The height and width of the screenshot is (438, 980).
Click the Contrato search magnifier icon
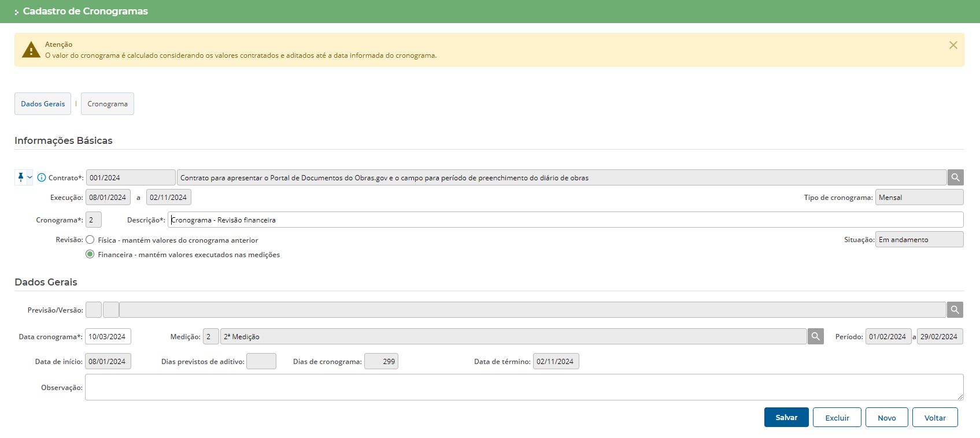[x=955, y=177]
